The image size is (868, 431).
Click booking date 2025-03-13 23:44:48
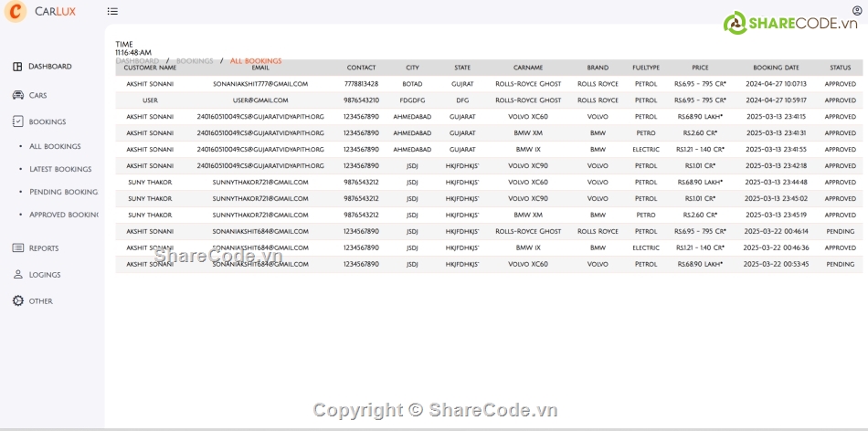pyautogui.click(x=776, y=182)
